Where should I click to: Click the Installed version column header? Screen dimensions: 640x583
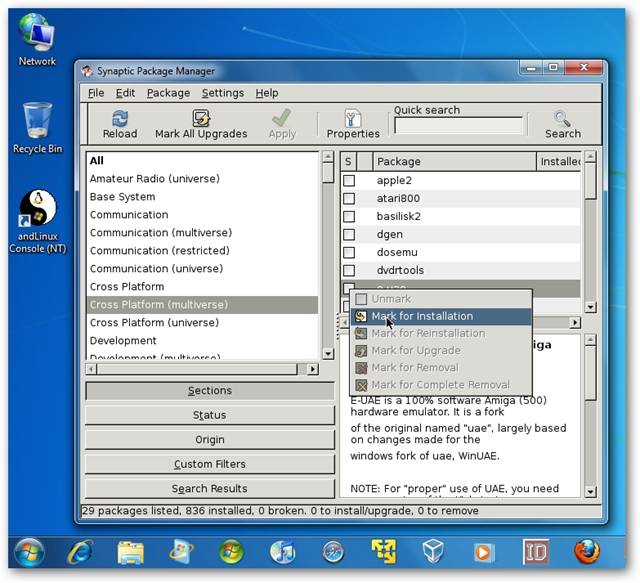[559, 162]
